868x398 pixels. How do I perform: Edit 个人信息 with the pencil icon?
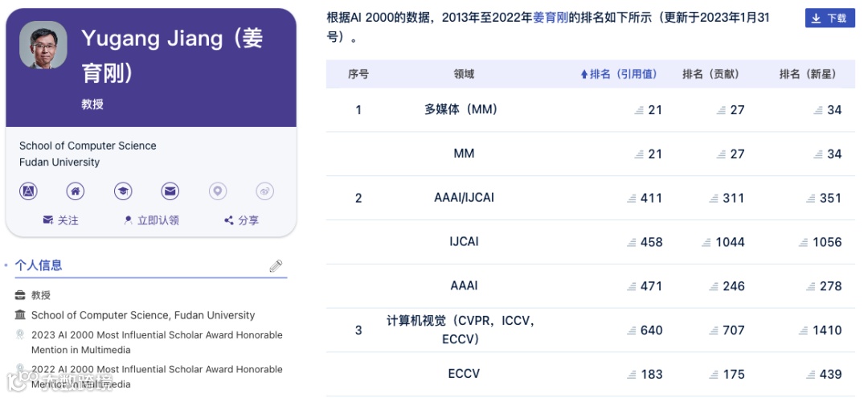pyautogui.click(x=276, y=265)
